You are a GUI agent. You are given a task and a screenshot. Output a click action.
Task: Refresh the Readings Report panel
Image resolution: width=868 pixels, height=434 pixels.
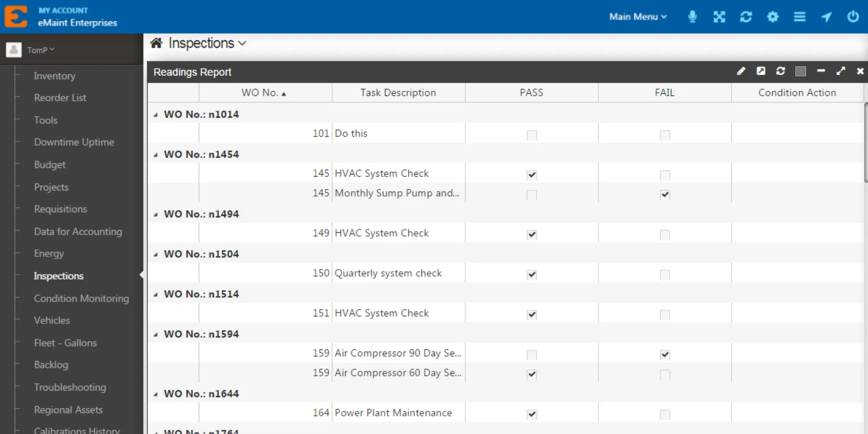pos(780,71)
